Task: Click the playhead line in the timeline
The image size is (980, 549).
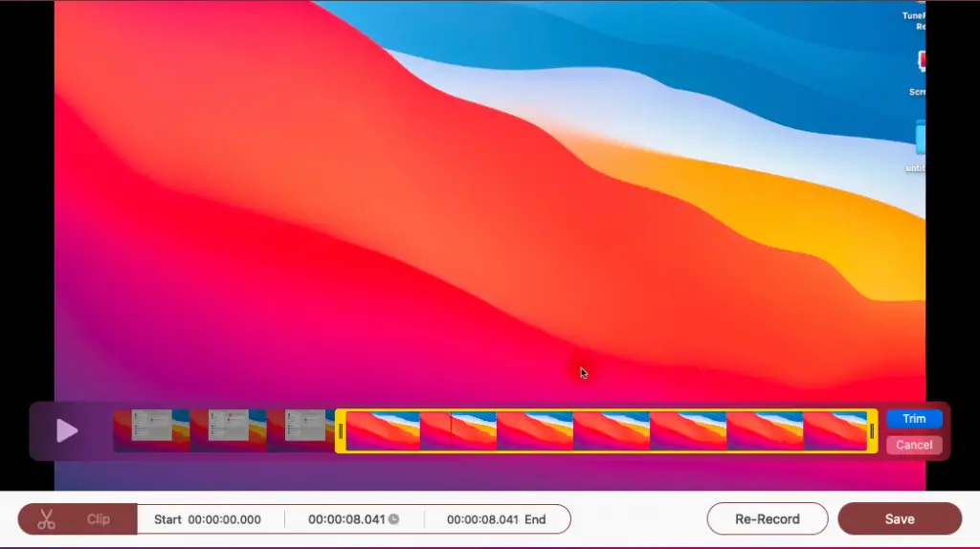Action: [x=452, y=431]
